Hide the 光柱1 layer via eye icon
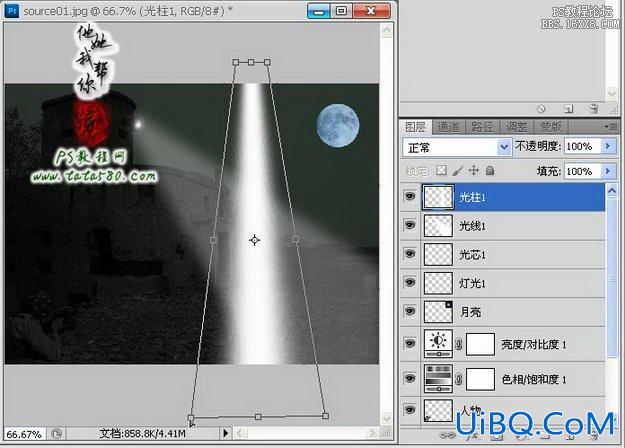This screenshot has width=625, height=448. coord(410,196)
